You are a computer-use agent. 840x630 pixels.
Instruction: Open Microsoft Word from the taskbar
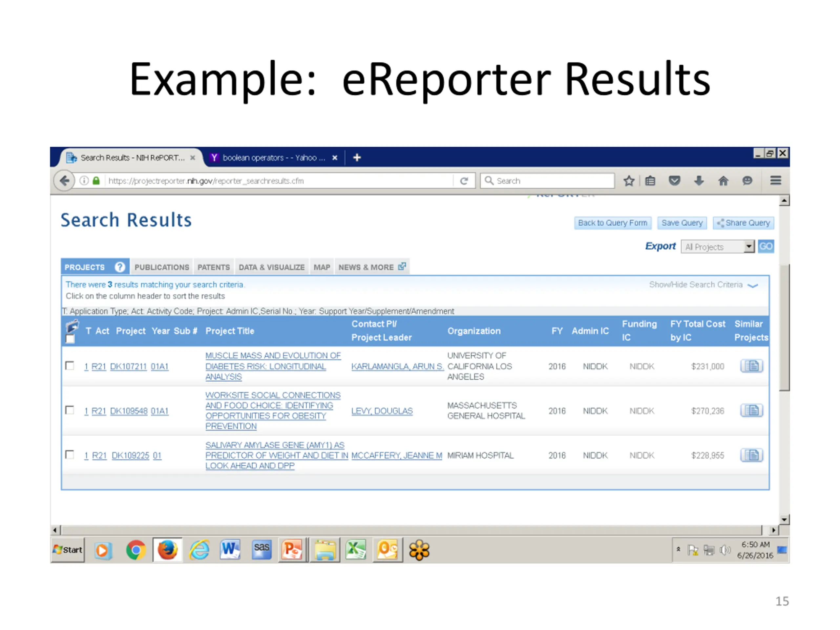pyautogui.click(x=230, y=550)
